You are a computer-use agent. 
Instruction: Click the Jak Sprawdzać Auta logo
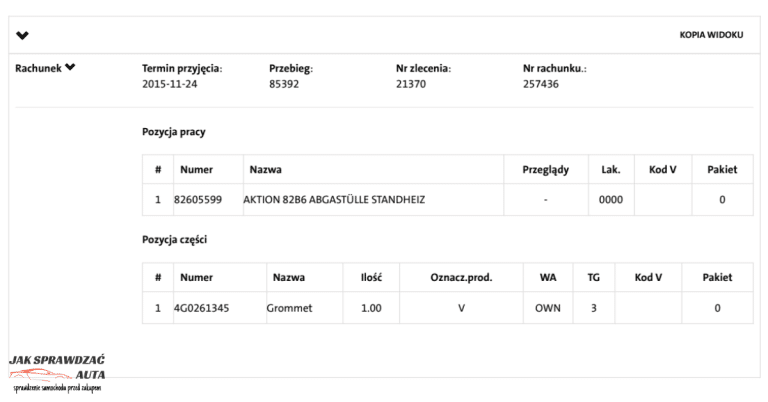pyautogui.click(x=57, y=372)
